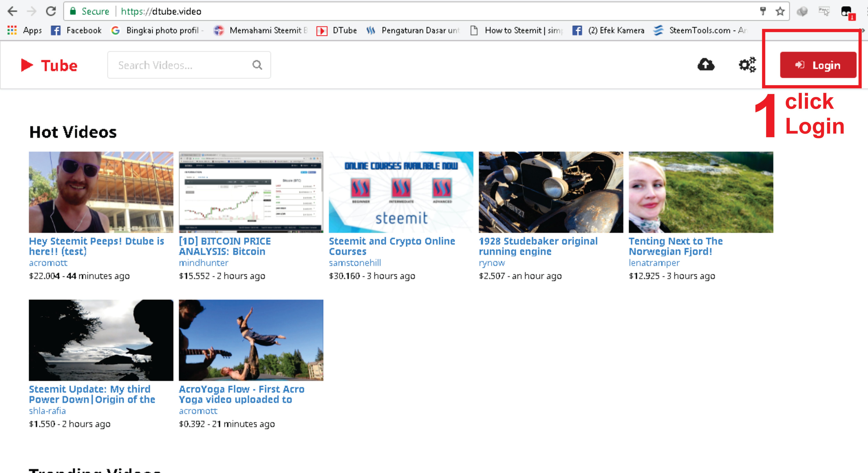
Task: Open Steemit Update video thumbnail
Action: 101,340
